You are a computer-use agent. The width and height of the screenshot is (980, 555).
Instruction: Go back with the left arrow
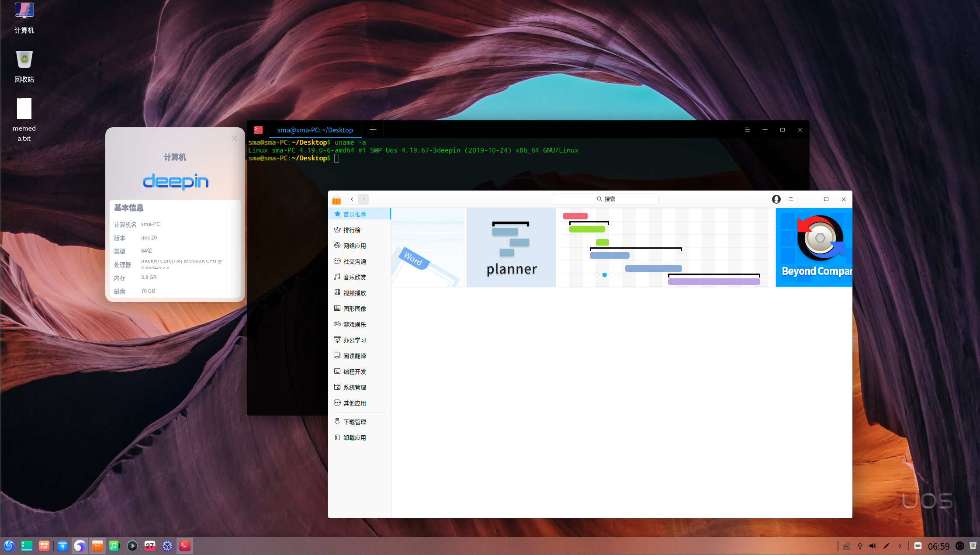(x=352, y=199)
